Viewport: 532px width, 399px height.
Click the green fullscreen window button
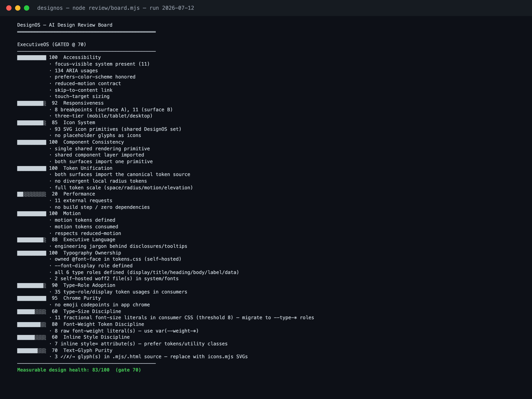point(27,8)
